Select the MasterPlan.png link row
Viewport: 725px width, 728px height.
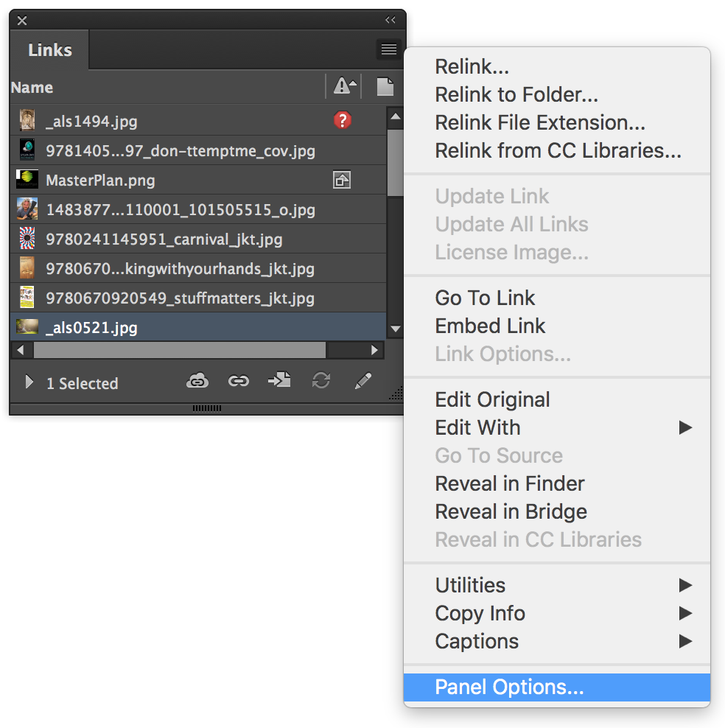tap(198, 180)
